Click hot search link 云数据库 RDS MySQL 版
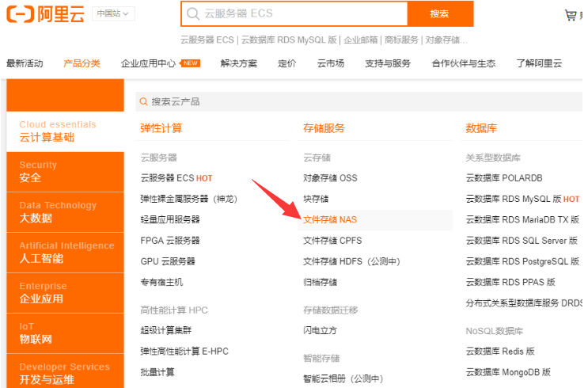 [289, 40]
